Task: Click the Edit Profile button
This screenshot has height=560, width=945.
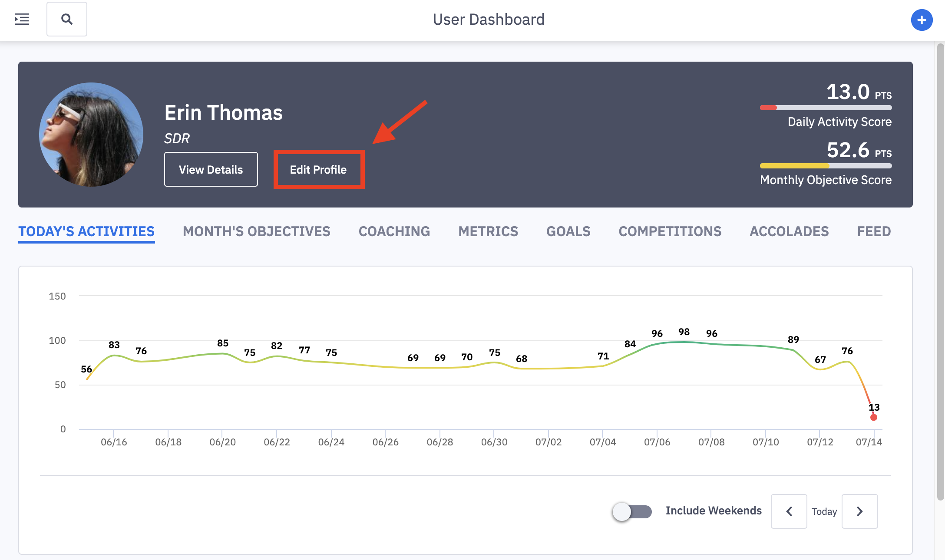Action: (x=318, y=169)
